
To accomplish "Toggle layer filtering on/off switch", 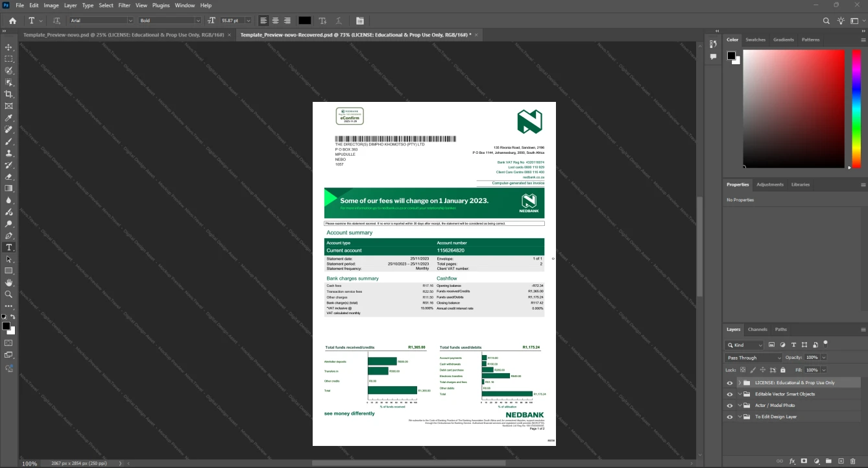I will 826,343.
